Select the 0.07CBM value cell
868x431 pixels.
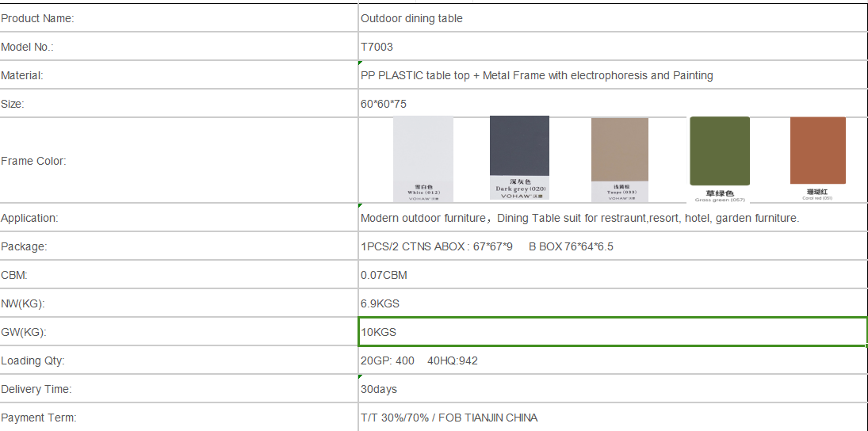(x=612, y=275)
